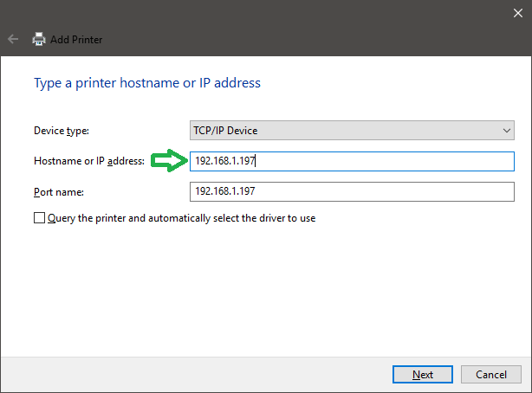Enable Query the printer checkbox
Screen dimensions: 532x393
[39, 218]
